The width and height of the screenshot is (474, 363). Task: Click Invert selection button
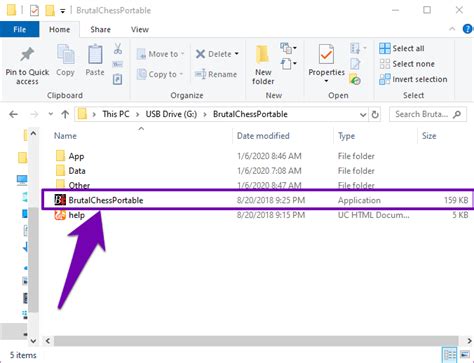[413, 79]
